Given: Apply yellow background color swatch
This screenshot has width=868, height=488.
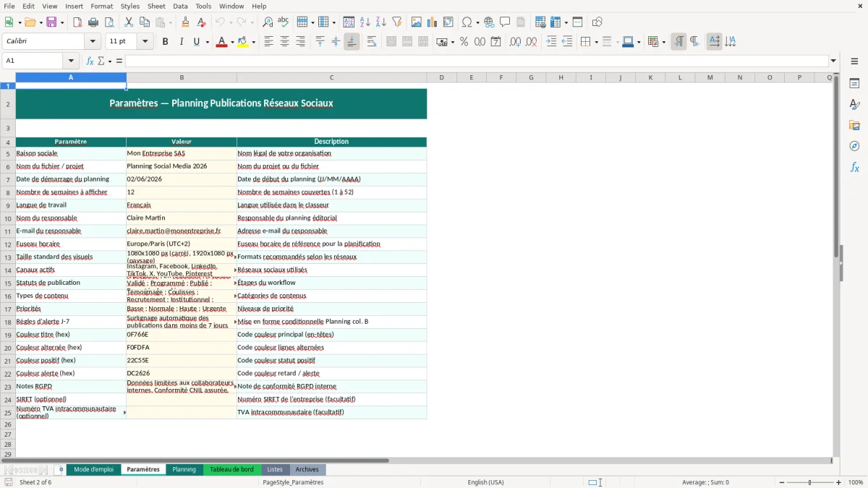Looking at the screenshot, I should [243, 42].
